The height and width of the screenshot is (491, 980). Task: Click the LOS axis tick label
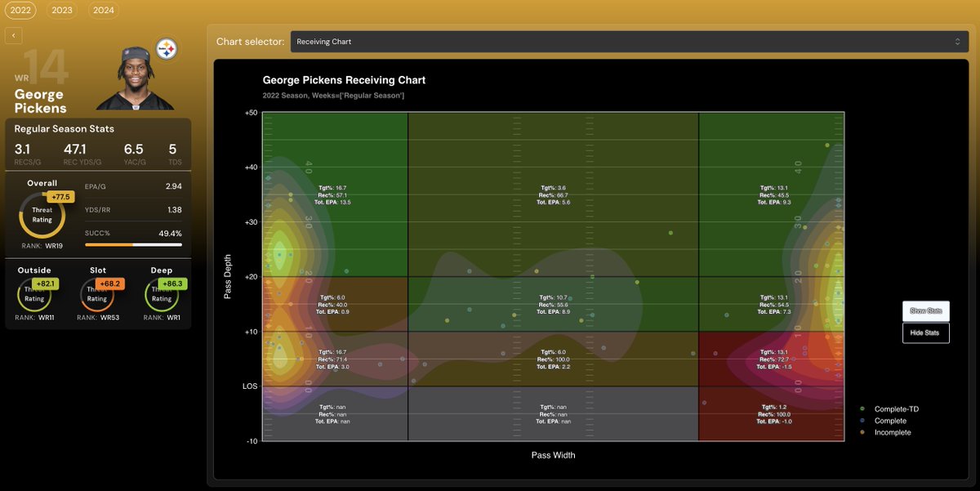coord(250,386)
